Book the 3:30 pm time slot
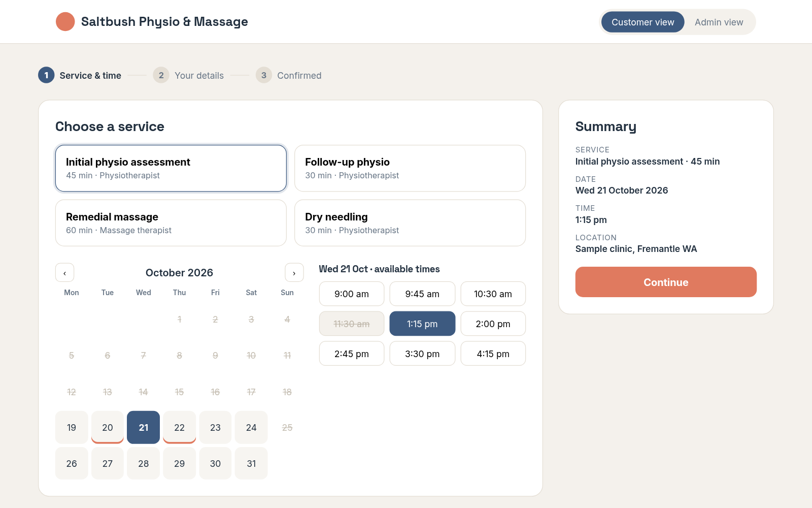This screenshot has height=508, width=812. click(422, 354)
